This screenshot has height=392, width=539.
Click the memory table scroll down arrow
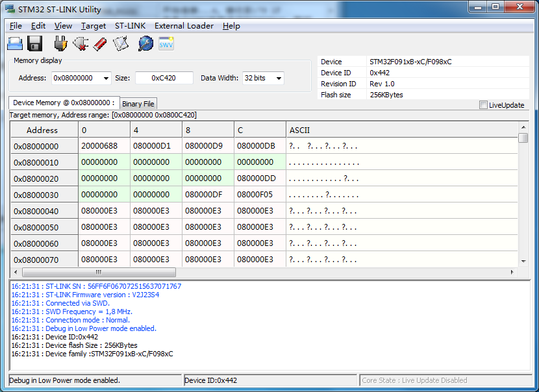pyautogui.click(x=523, y=262)
